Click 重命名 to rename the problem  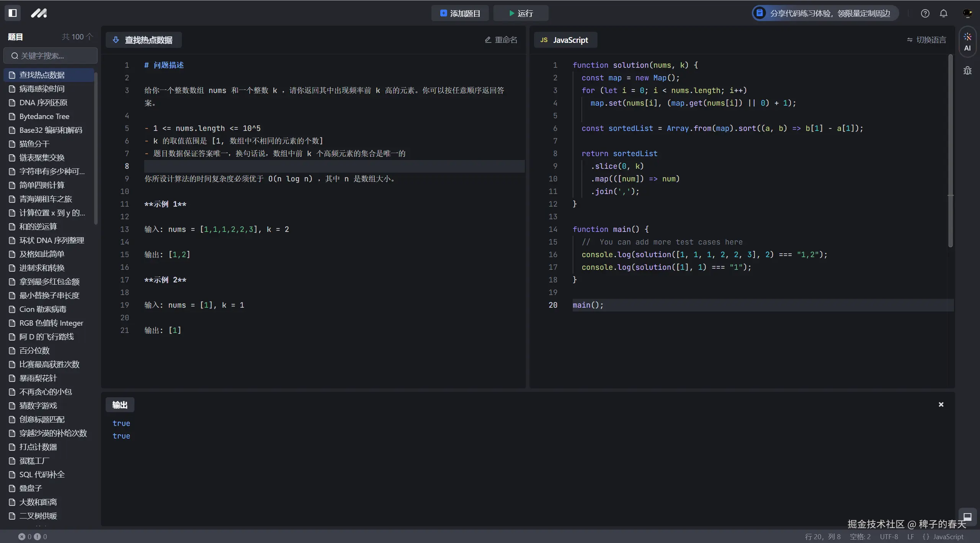tap(501, 40)
